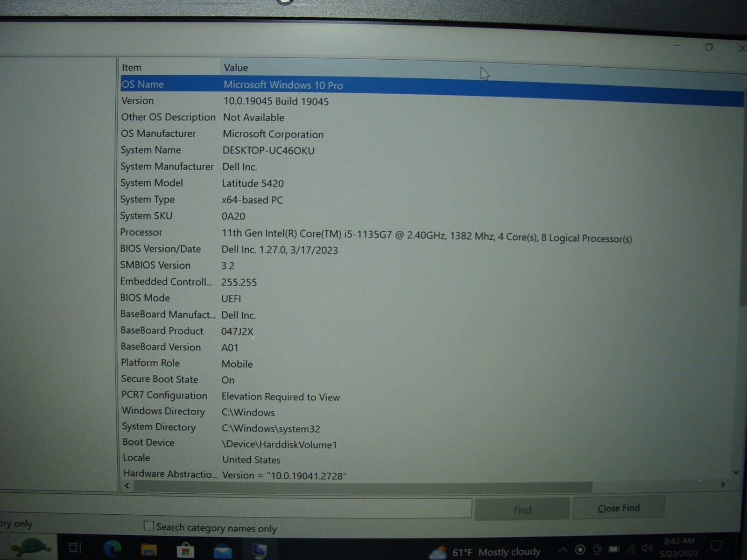Screen dimensions: 747x560
Task: Click the 11th Gen Intel Core processor value
Action: [427, 236]
